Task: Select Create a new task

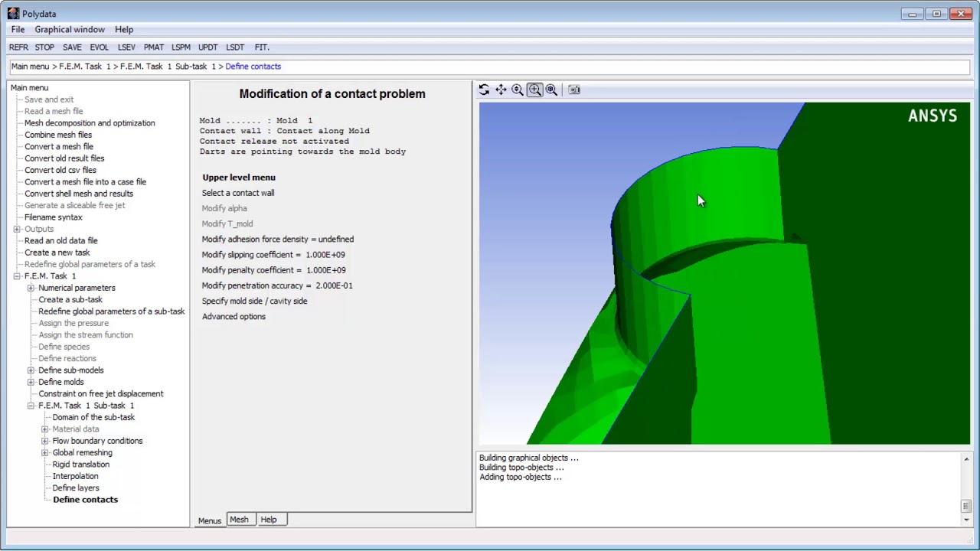Action: [57, 253]
